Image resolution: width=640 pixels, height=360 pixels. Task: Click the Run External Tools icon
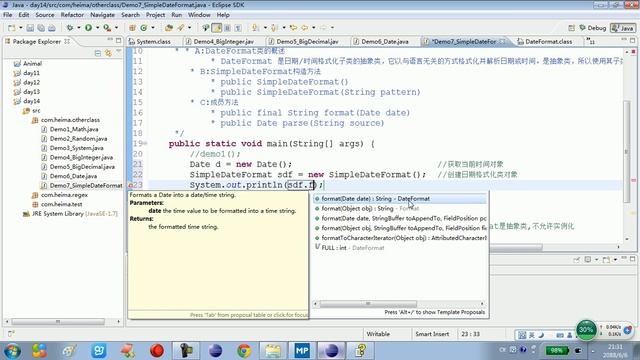click(x=107, y=28)
